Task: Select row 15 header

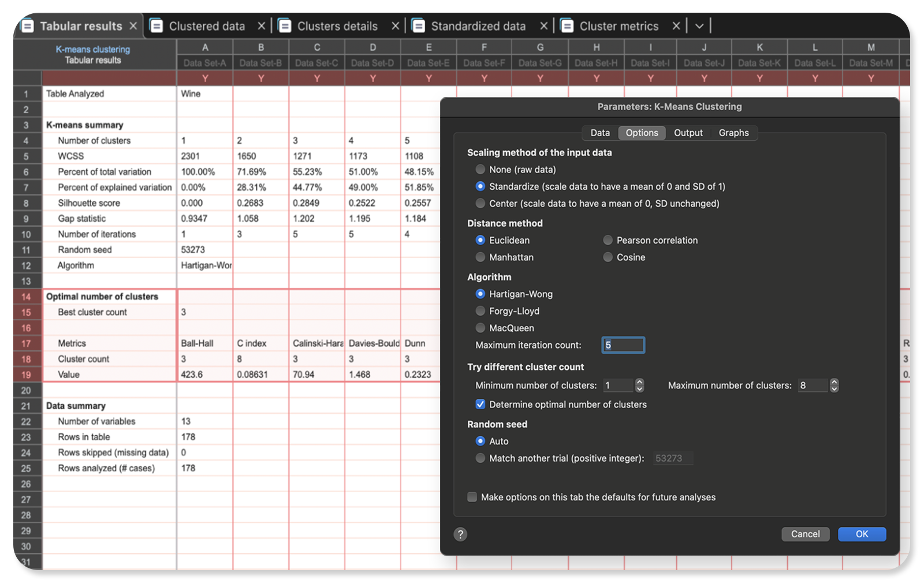Action: click(27, 312)
